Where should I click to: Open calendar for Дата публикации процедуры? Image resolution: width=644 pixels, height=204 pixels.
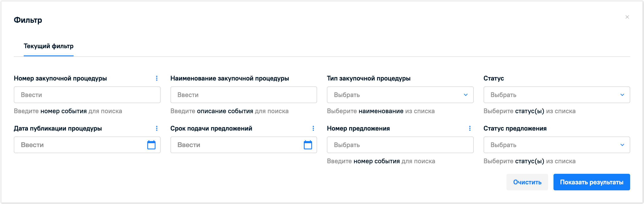151,145
